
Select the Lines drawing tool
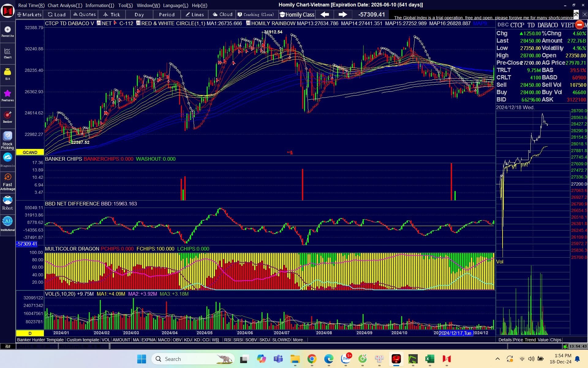[x=195, y=14]
